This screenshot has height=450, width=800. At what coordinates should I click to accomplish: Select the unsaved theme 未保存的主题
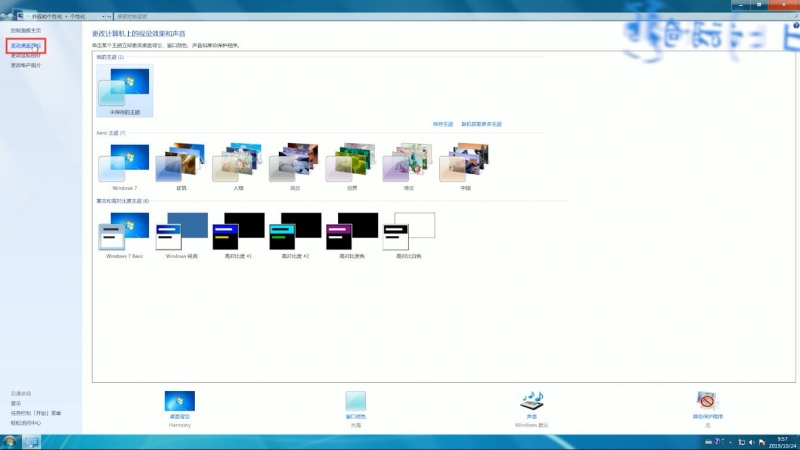(x=124, y=91)
